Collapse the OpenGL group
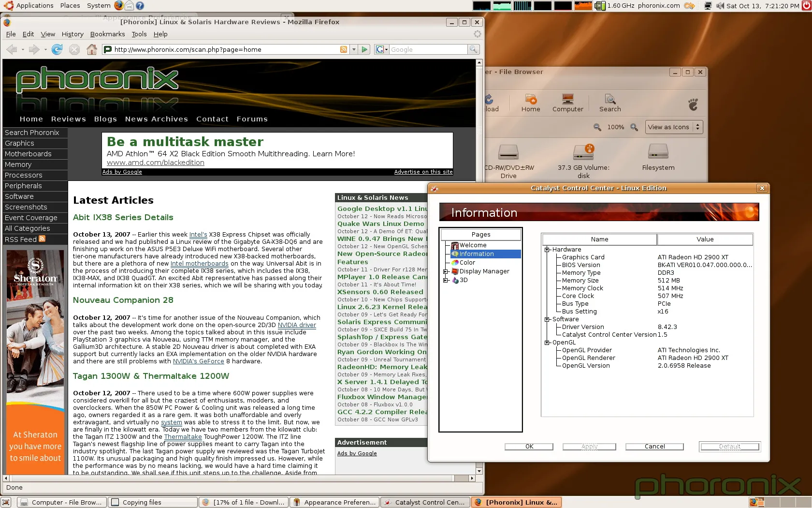This screenshot has width=812, height=508. (x=547, y=343)
